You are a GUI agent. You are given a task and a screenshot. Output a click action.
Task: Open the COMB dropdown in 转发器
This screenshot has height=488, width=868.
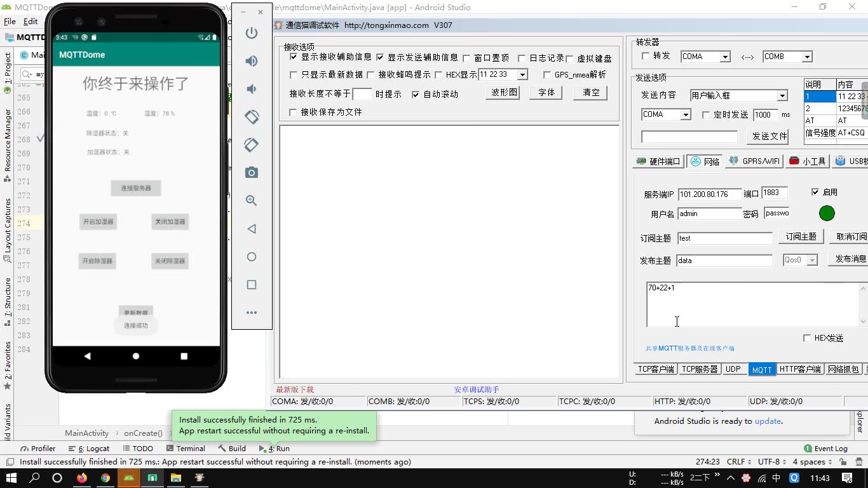[x=807, y=57]
